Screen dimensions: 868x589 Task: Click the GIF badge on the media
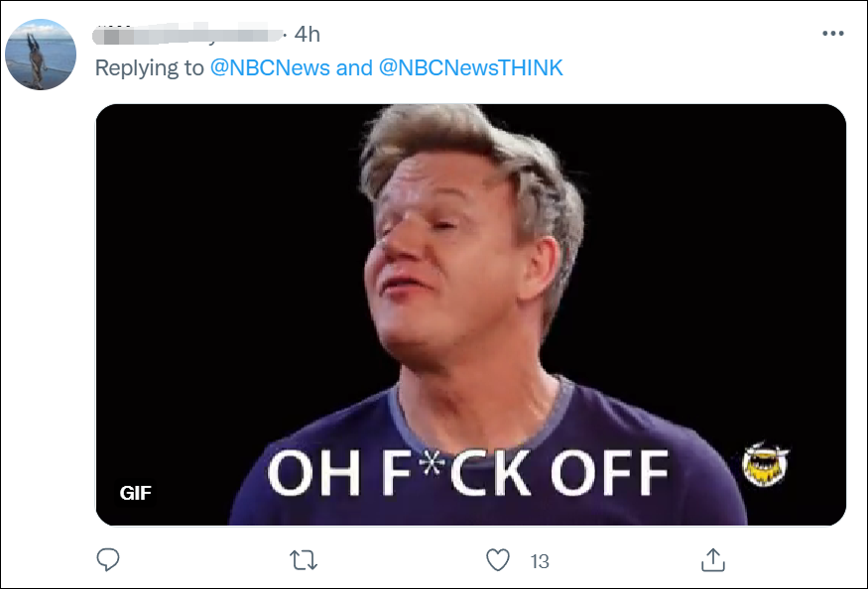tap(136, 492)
